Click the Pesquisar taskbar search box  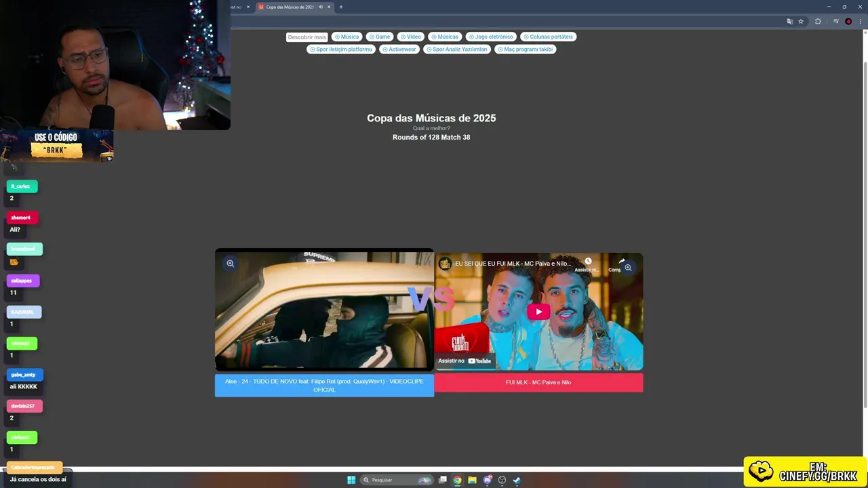397,480
